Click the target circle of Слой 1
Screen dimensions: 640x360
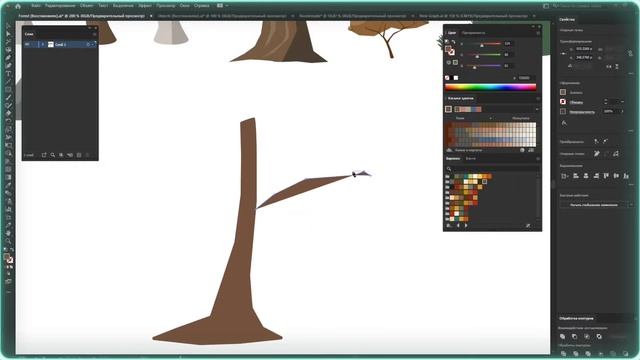coord(88,44)
